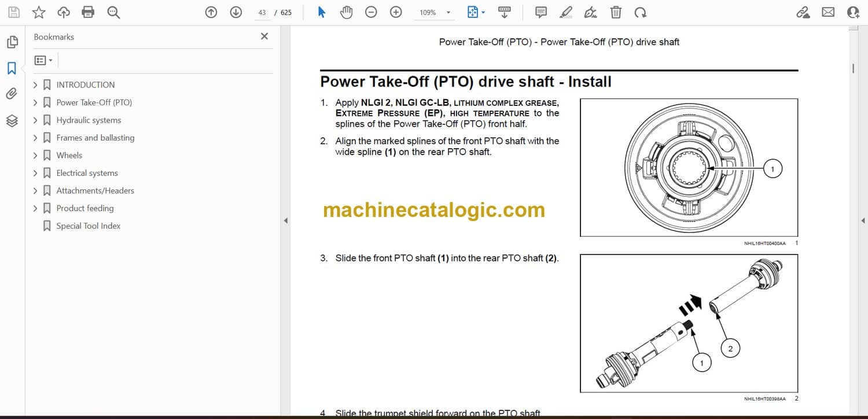Rotate the page with the circular arrow icon
The height and width of the screenshot is (419, 868).
pyautogui.click(x=640, y=12)
